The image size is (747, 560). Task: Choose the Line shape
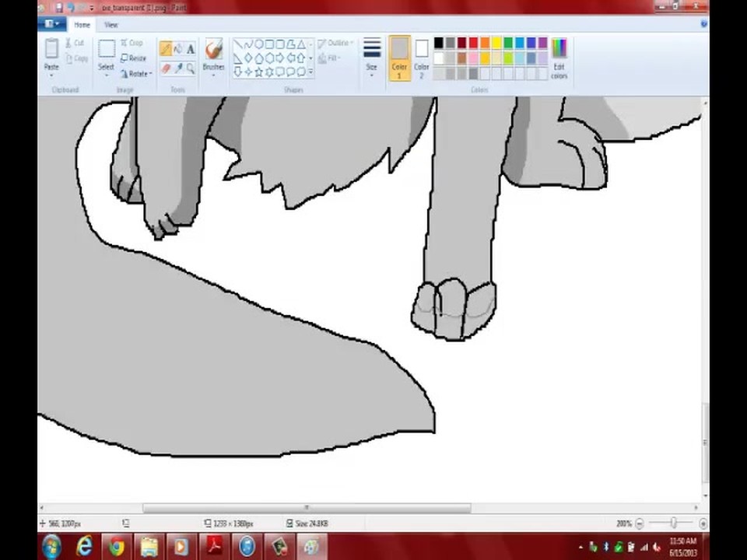click(238, 45)
